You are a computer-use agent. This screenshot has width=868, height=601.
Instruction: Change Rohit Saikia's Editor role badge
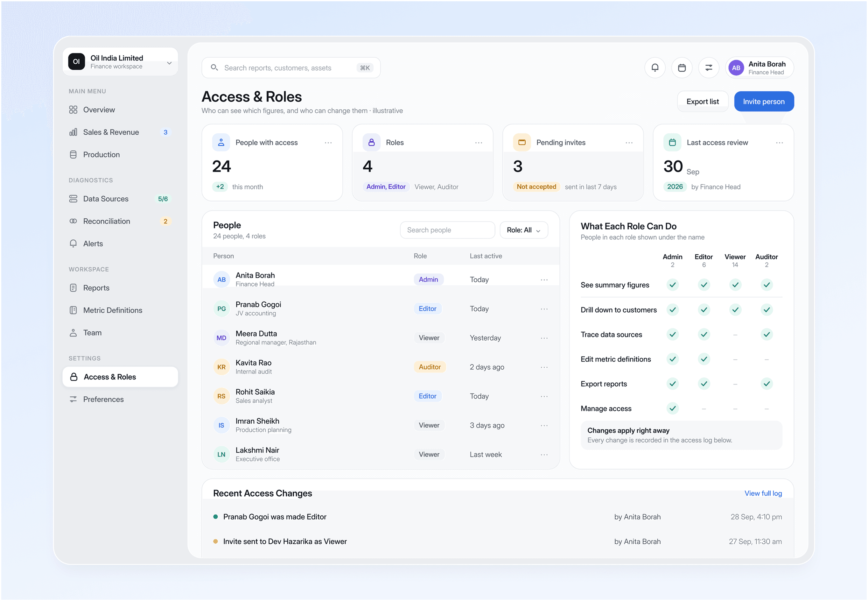427,396
